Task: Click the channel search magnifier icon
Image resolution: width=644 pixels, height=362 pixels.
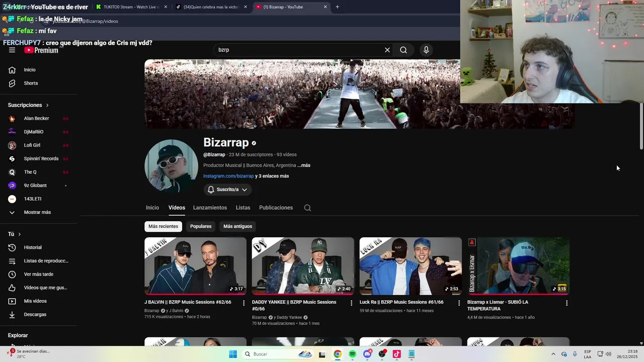Action: tap(307, 208)
